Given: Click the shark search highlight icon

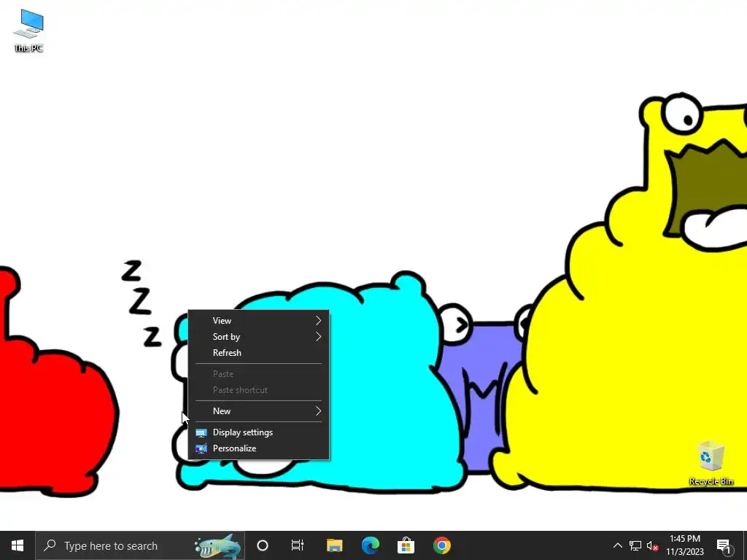Looking at the screenshot, I should tap(217, 547).
